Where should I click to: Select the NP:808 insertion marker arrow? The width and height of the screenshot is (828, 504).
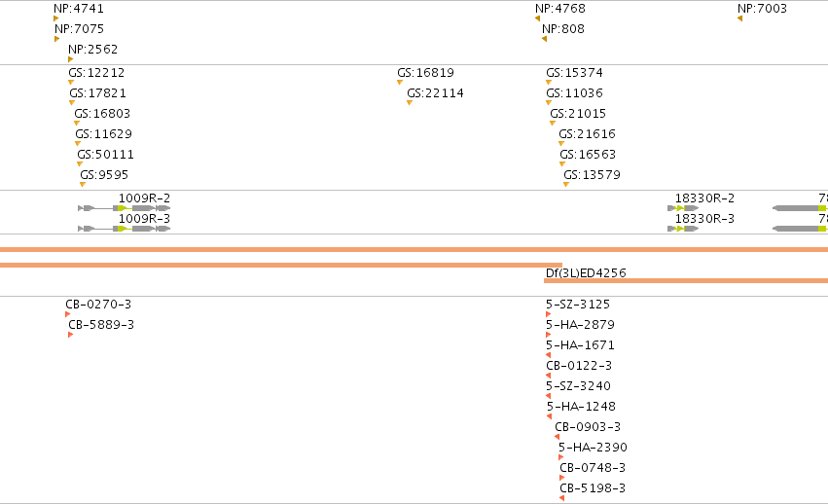(545, 39)
